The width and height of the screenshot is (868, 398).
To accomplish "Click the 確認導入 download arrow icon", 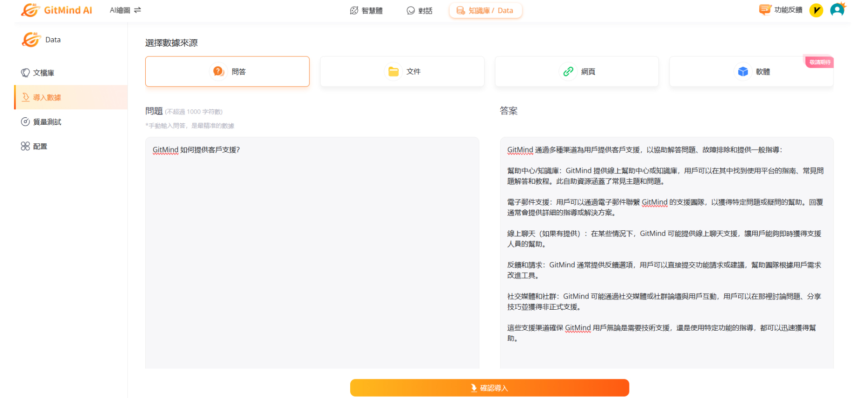I will click(474, 388).
